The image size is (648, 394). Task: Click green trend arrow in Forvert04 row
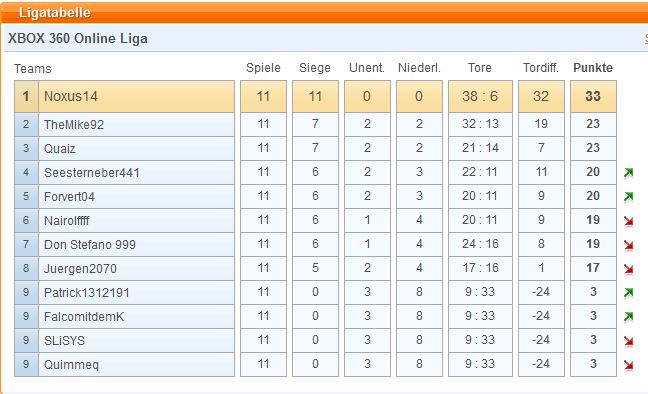(x=629, y=196)
